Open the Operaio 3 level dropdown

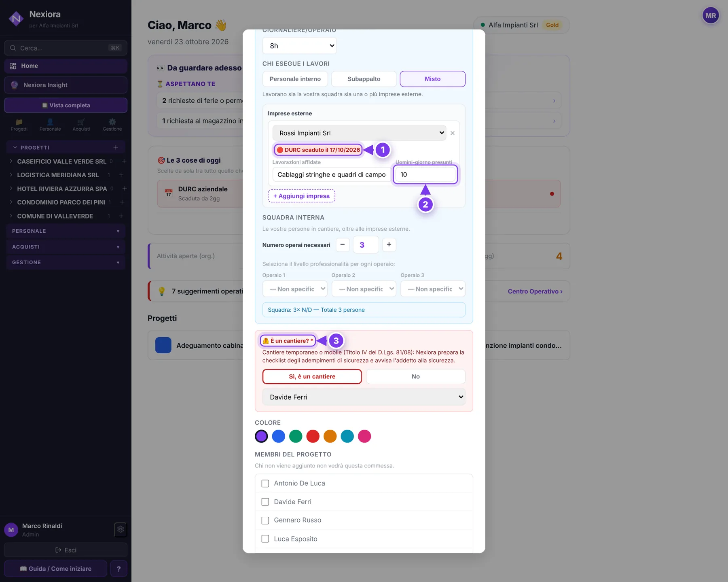coord(433,289)
